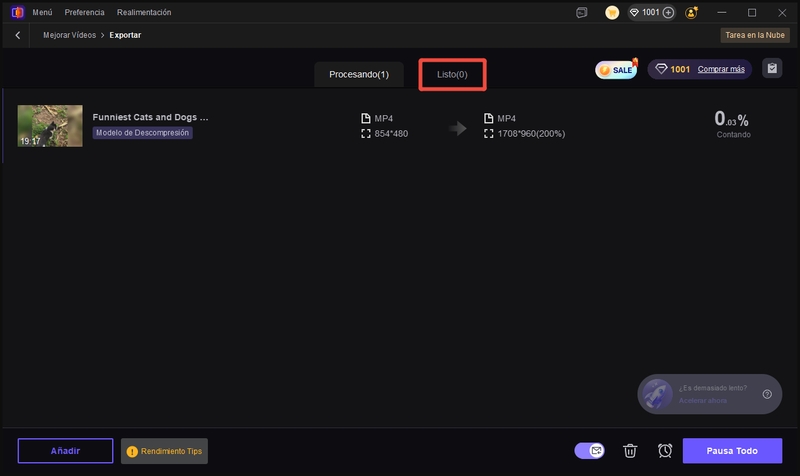Open the Realimentación menu
The image size is (800, 476).
click(144, 12)
